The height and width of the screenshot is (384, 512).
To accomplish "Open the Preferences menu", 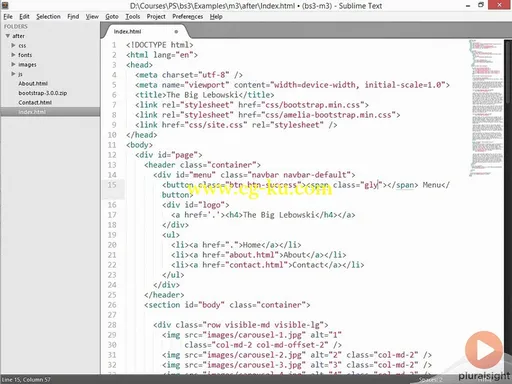I will pyautogui.click(x=187, y=16).
